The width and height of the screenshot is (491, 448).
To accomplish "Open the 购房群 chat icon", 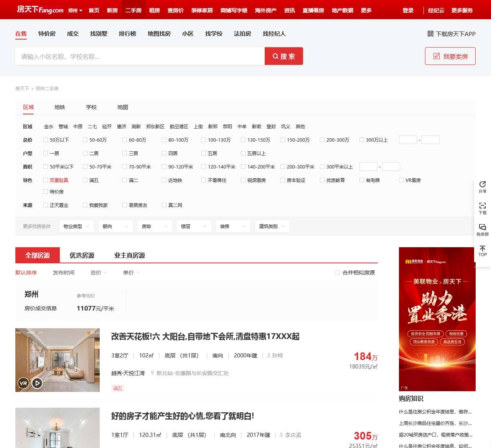I will click(x=483, y=227).
